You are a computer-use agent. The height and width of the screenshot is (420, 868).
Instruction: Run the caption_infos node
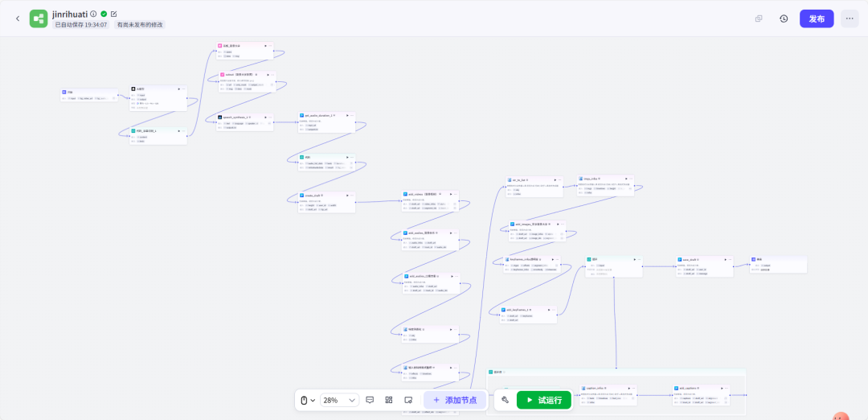tap(628, 388)
